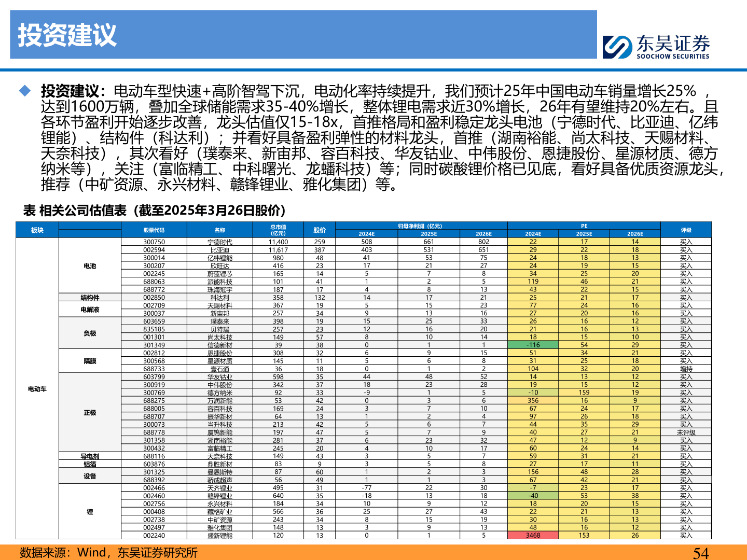747x560 pixels.
Task: Click stock code 300750 in the table
Action: pyautogui.click(x=154, y=242)
